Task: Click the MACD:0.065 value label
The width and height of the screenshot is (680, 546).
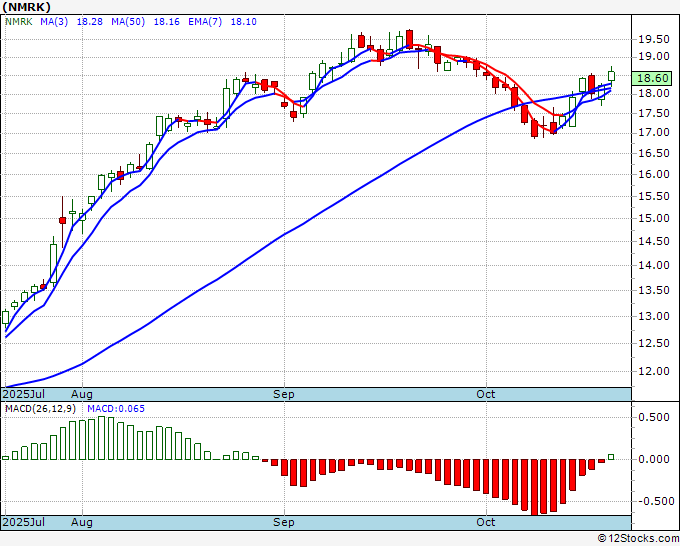Action: click(116, 409)
